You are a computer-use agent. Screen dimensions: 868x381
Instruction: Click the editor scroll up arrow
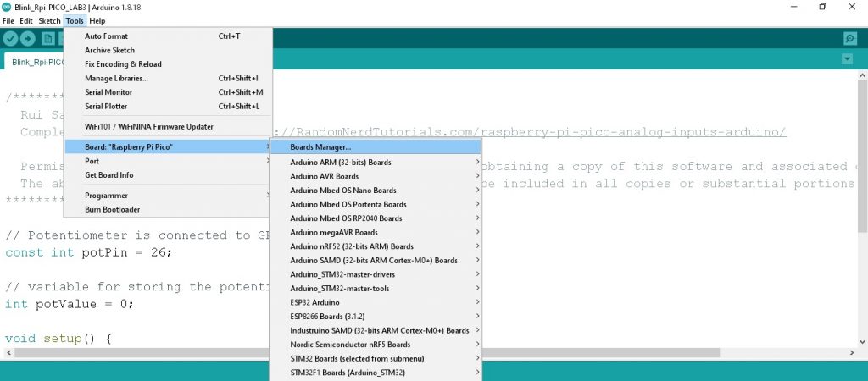tap(862, 75)
